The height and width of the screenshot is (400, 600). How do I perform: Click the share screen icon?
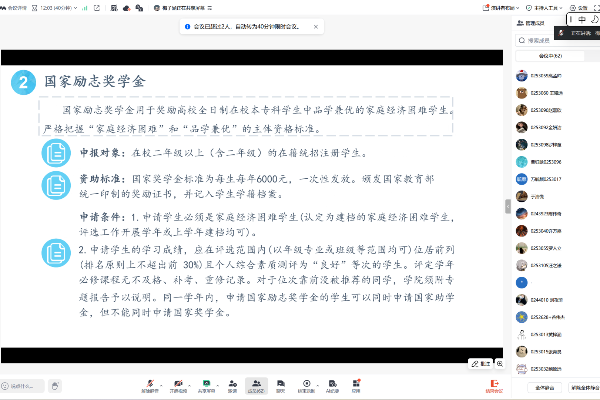pos(206,384)
